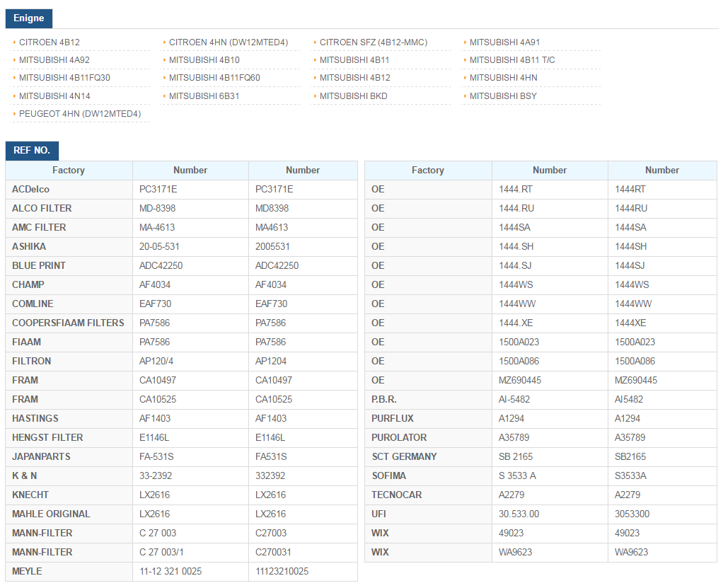Click the REF NO. section tab
This screenshot has width=723, height=588.
pyautogui.click(x=32, y=151)
